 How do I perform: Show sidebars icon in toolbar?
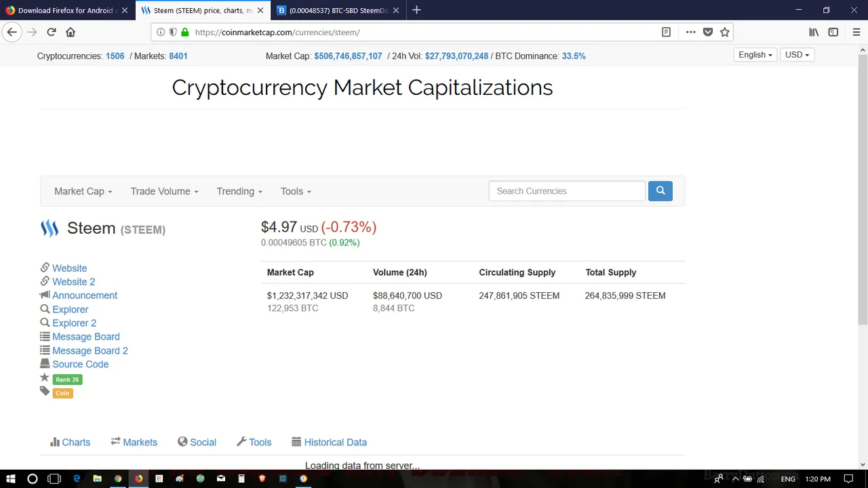pyautogui.click(x=833, y=32)
